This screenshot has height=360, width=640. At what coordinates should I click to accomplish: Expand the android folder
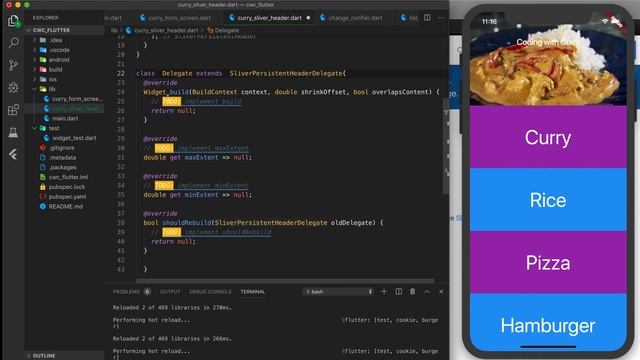tap(59, 60)
